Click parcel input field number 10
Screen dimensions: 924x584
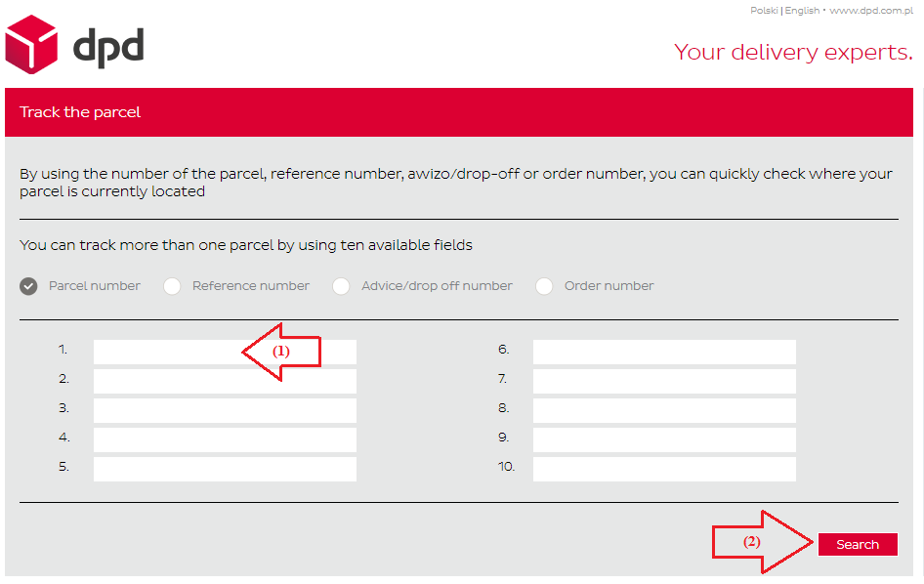[664, 469]
